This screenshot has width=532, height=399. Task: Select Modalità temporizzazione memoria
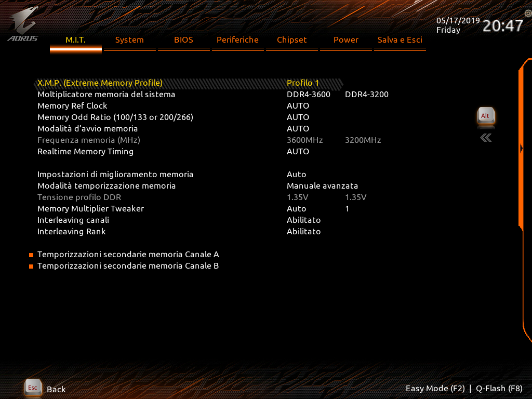[x=107, y=186]
